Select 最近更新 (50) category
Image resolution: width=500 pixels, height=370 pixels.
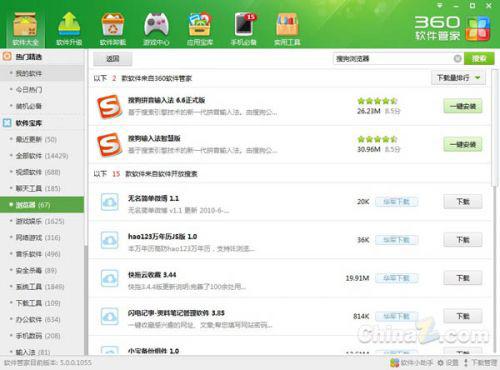[x=42, y=139]
